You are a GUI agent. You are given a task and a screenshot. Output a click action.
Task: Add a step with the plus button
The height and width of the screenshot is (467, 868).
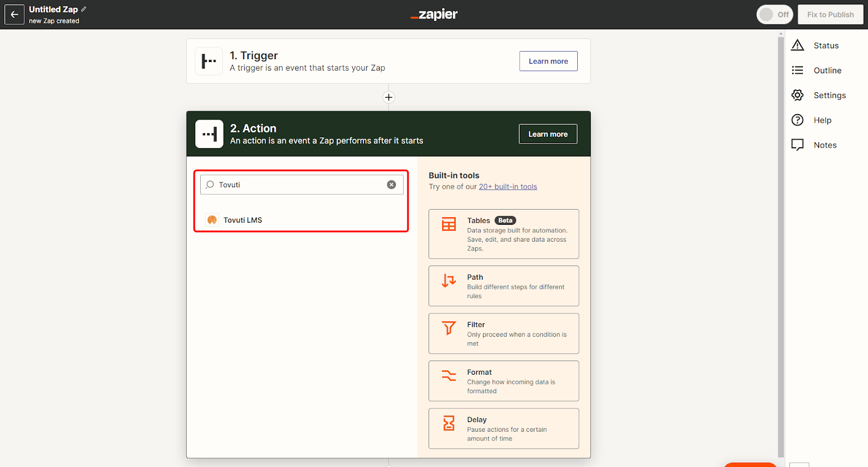coord(388,98)
